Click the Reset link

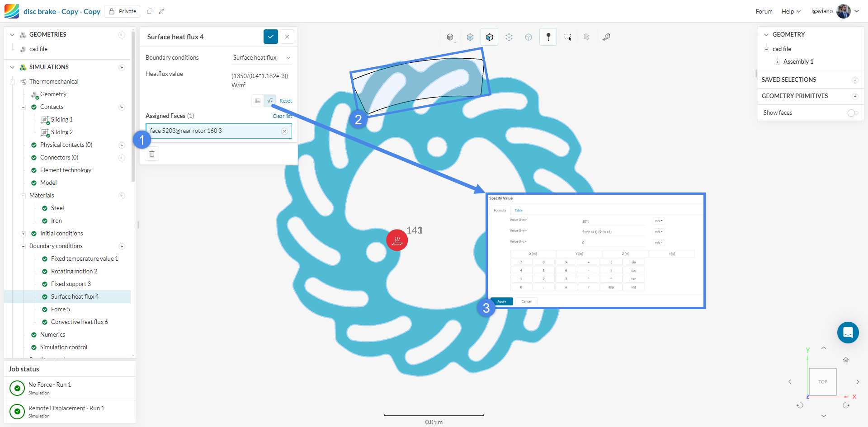coord(286,101)
